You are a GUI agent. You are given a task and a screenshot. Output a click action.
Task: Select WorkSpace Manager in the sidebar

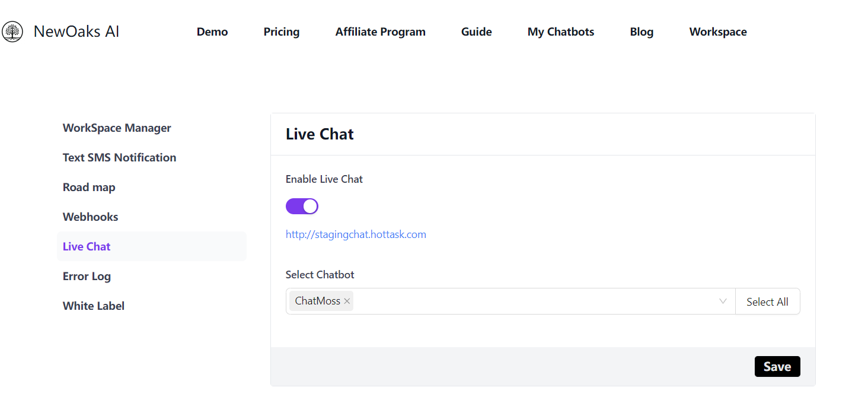pos(117,128)
